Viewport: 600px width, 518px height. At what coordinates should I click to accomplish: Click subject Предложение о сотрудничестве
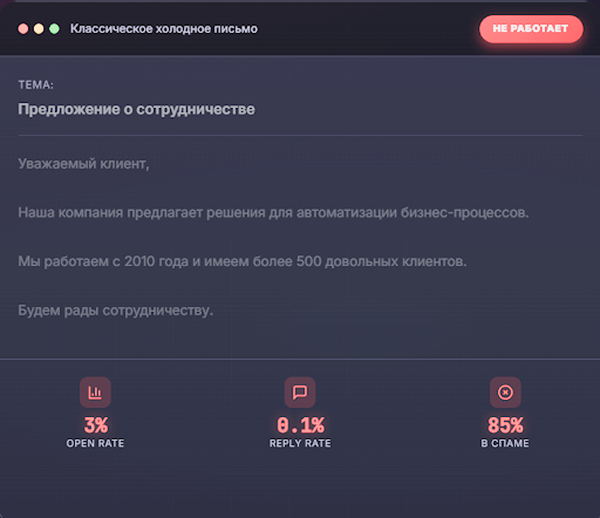pos(136,109)
